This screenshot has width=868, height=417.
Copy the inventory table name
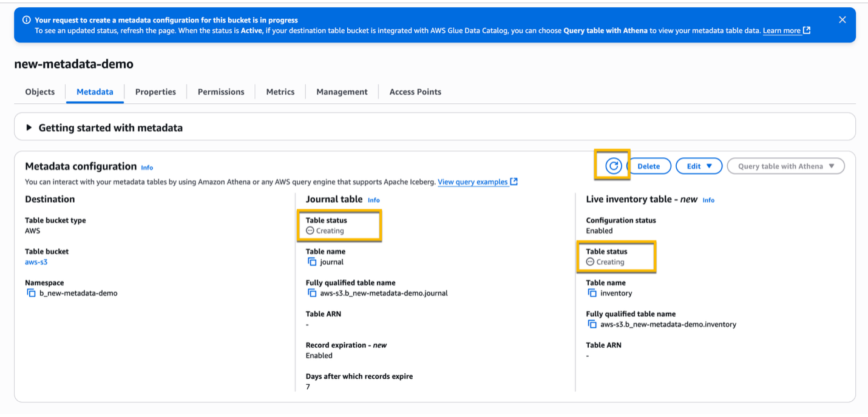pyautogui.click(x=592, y=293)
